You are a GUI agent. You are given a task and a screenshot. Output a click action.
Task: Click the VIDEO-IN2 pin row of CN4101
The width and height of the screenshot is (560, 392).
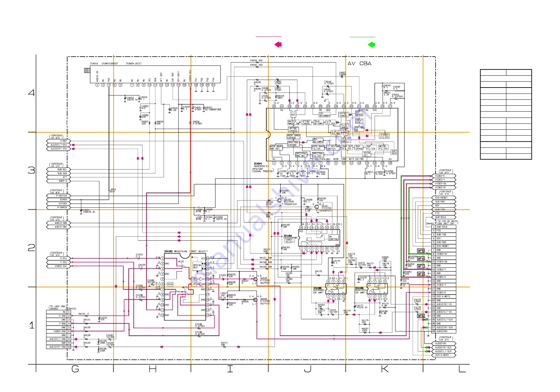[59, 331]
